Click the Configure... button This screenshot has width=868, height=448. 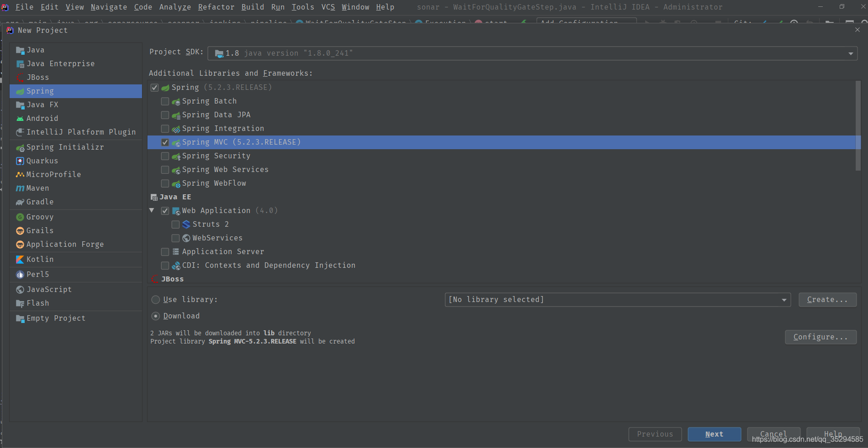(x=821, y=337)
